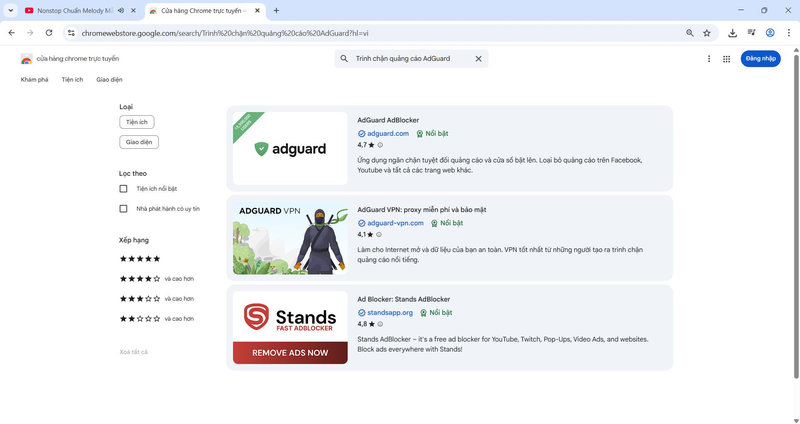Open the store's three-dot options menu
The height and width of the screenshot is (424, 800).
[x=709, y=59]
